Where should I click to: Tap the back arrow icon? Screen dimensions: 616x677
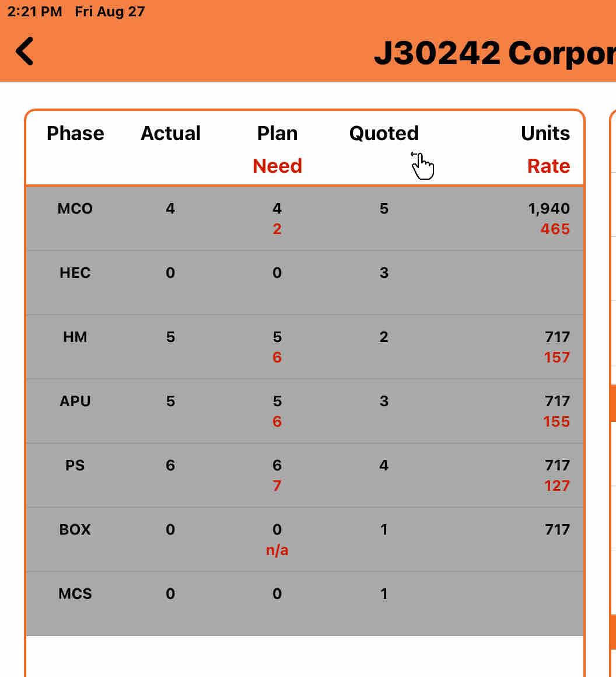pyautogui.click(x=25, y=51)
